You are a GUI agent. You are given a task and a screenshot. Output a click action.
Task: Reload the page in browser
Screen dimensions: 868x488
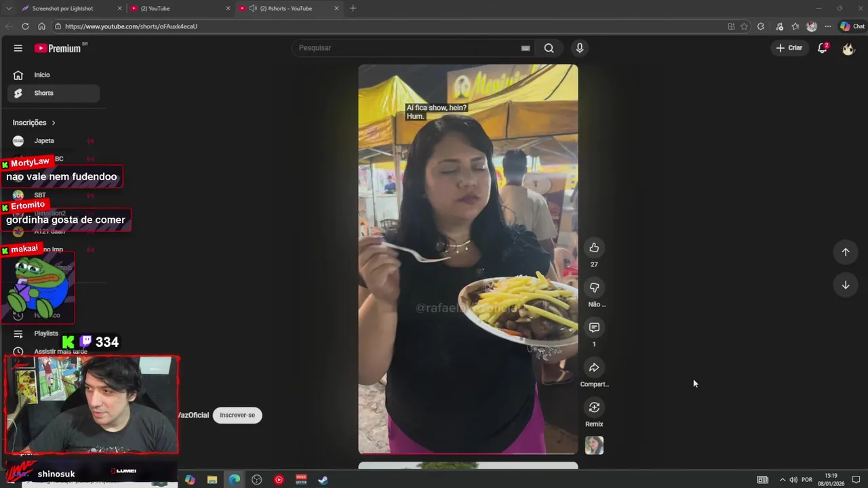click(x=25, y=26)
